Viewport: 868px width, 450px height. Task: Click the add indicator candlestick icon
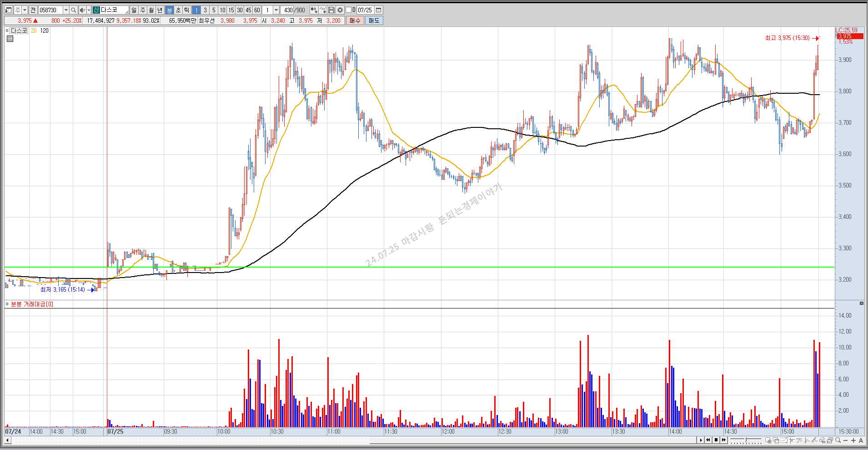pos(314,10)
